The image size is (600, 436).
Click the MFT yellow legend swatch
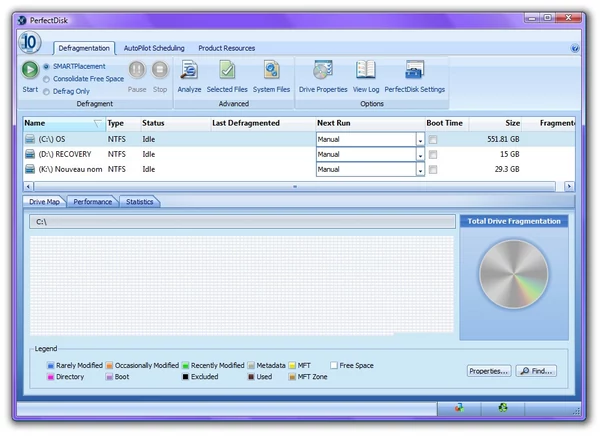coord(292,366)
